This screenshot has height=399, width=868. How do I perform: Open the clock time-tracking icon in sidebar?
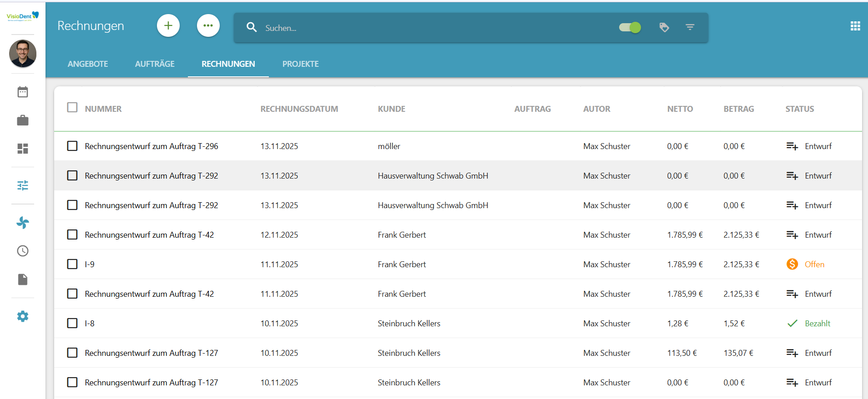[23, 251]
